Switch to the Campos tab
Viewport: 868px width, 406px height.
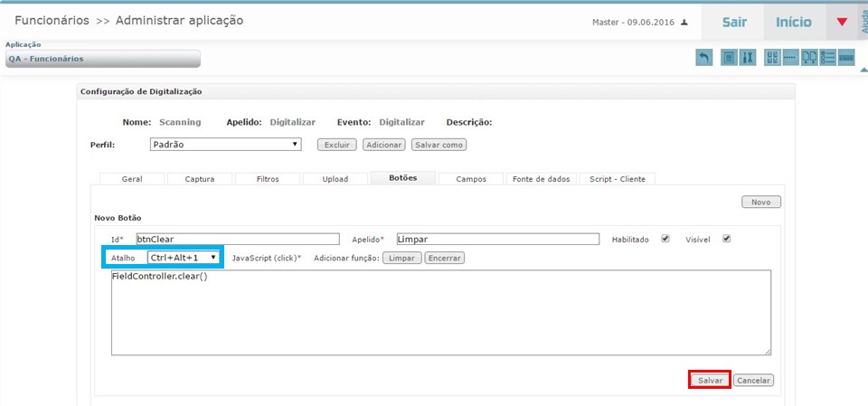pos(471,179)
